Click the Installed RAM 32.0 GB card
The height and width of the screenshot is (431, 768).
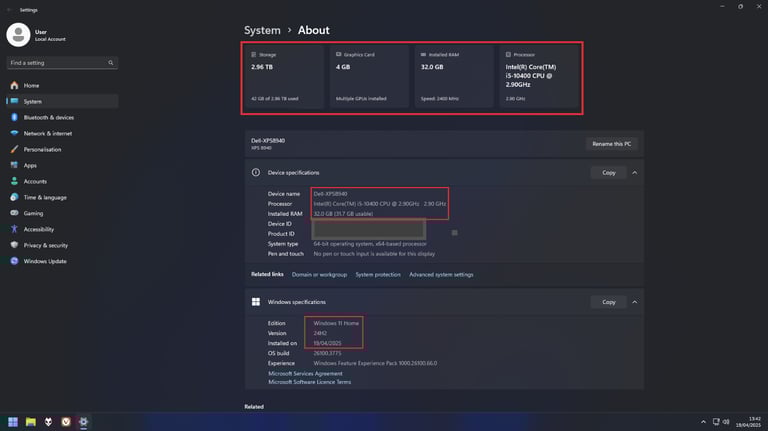(x=454, y=76)
